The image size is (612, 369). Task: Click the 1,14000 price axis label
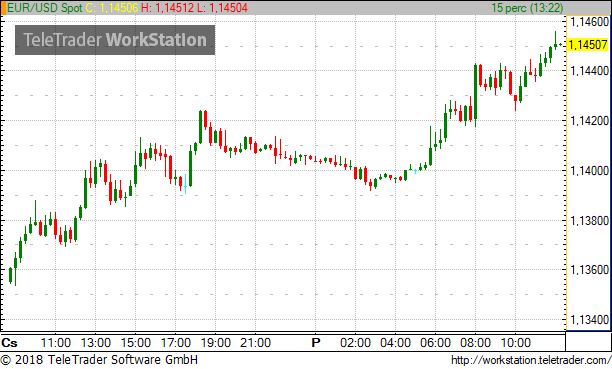(589, 171)
